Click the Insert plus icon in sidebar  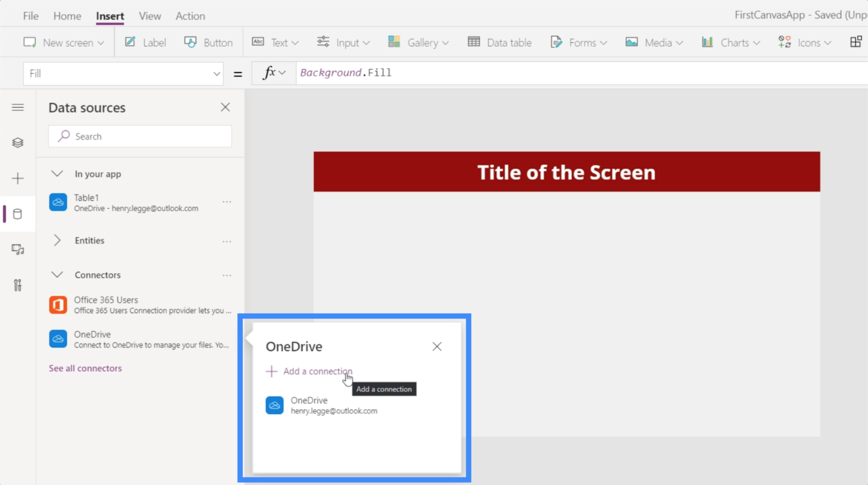pyautogui.click(x=18, y=178)
